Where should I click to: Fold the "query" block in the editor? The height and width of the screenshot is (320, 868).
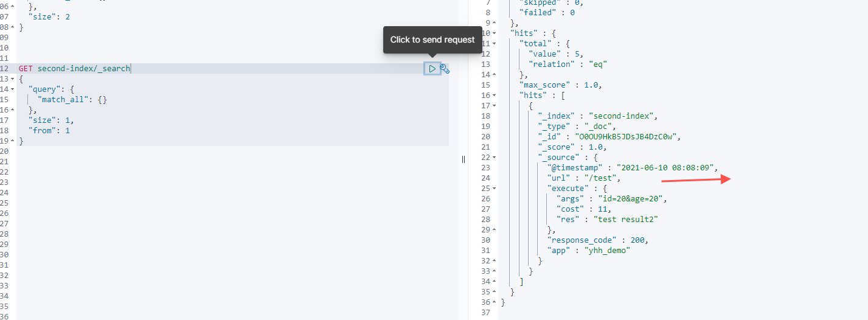[13, 89]
